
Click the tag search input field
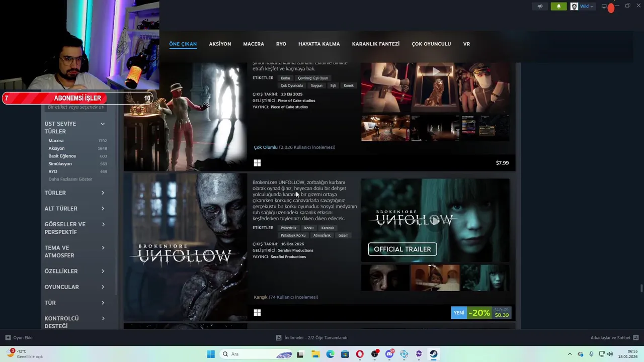point(75,107)
